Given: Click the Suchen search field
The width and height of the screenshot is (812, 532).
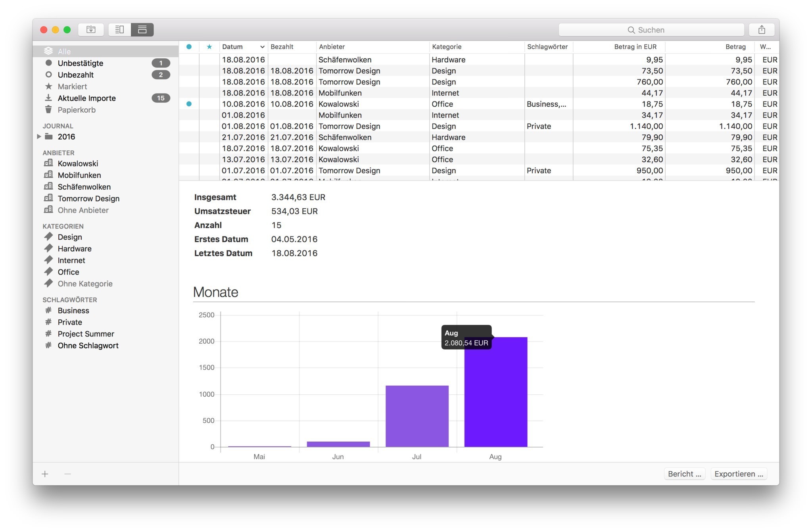Looking at the screenshot, I should coord(651,30).
